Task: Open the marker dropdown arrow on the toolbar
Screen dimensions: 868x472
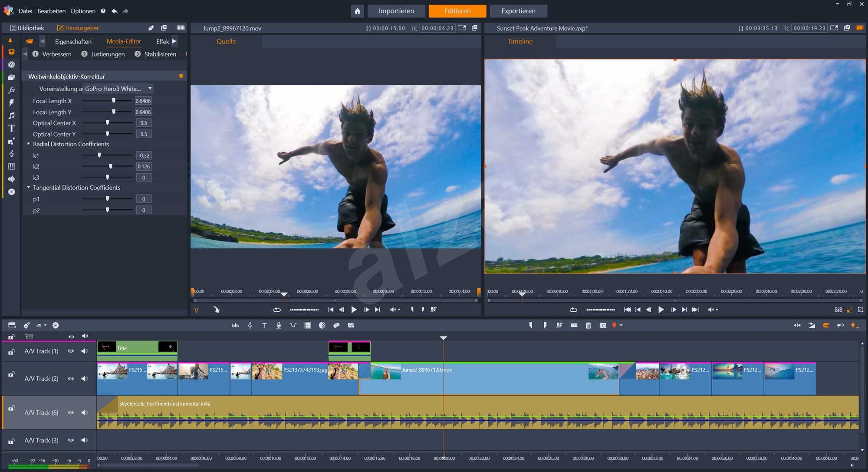Action: coord(622,325)
